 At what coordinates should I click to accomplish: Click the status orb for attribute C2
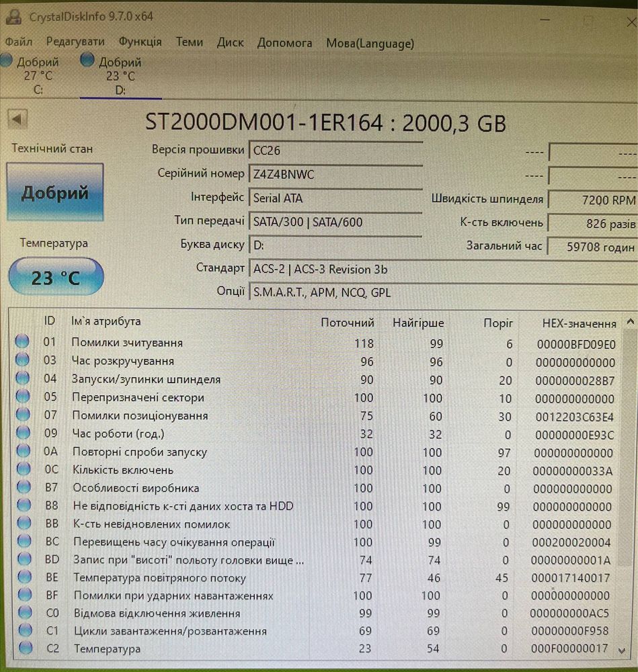click(26, 648)
